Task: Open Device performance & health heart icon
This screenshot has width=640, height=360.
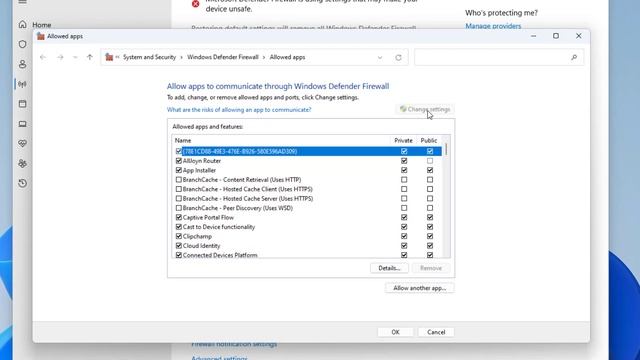Action: 22,143
